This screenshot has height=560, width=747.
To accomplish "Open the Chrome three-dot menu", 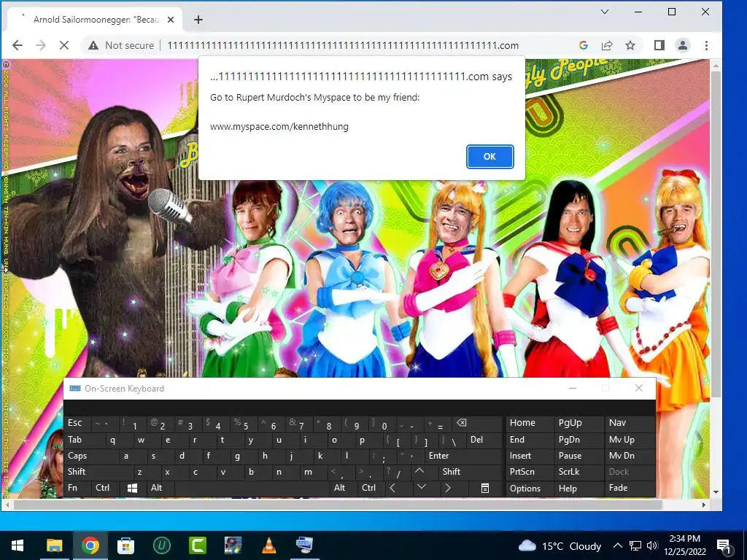I will [706, 45].
